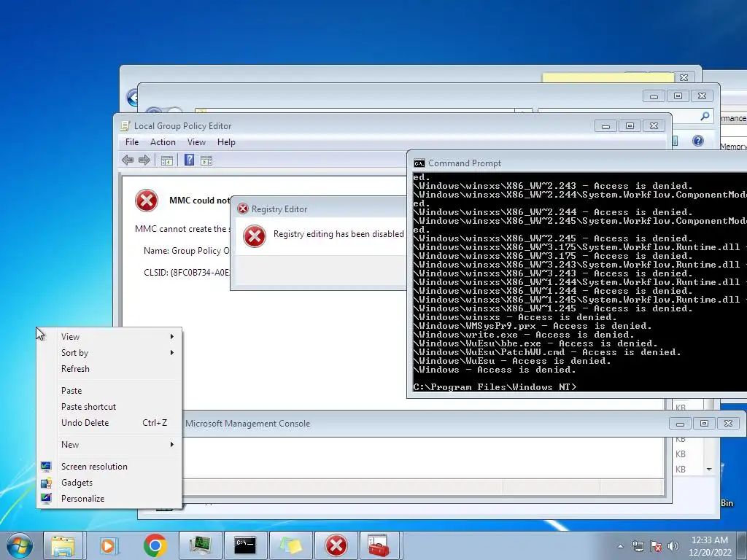Viewport: 747px width, 560px height.
Task: Toggle Show/Hide Console Tree toolbar icon
Action: pos(167,160)
